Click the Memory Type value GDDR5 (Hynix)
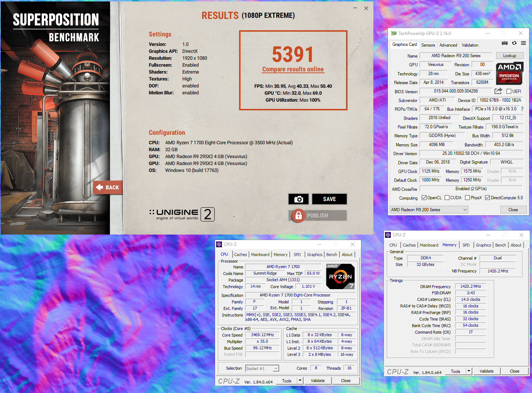 click(442, 135)
